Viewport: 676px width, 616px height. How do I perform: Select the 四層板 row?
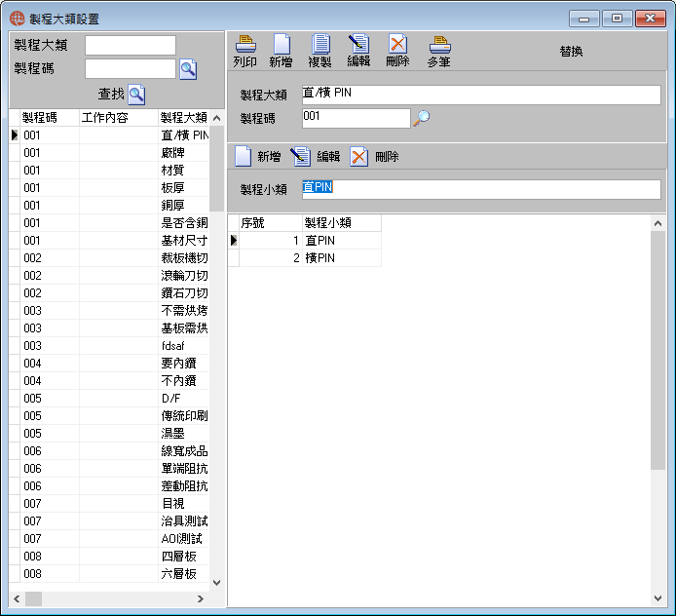click(109, 556)
